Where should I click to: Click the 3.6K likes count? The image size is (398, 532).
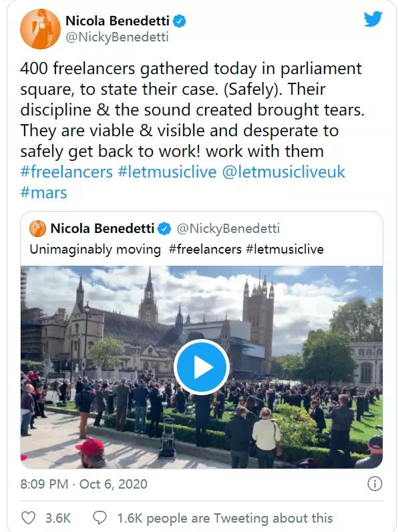(58, 518)
